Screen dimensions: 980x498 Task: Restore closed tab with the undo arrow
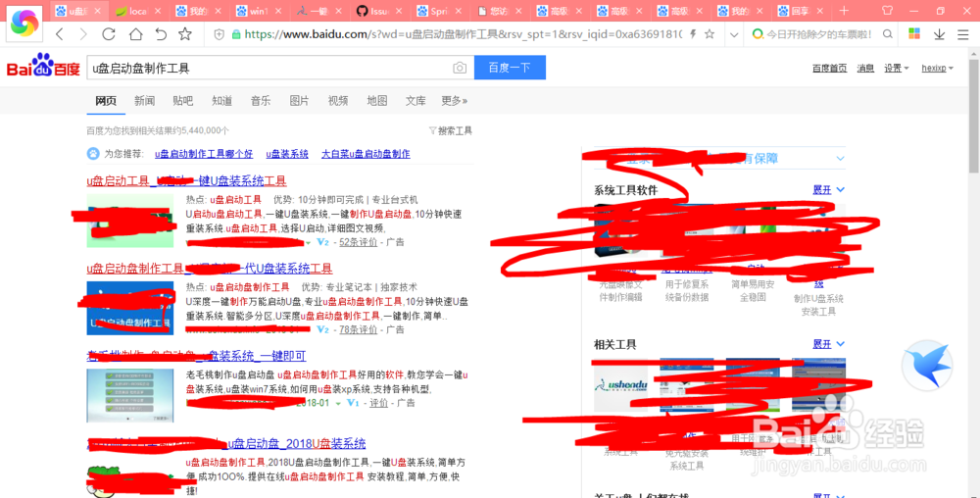161,34
